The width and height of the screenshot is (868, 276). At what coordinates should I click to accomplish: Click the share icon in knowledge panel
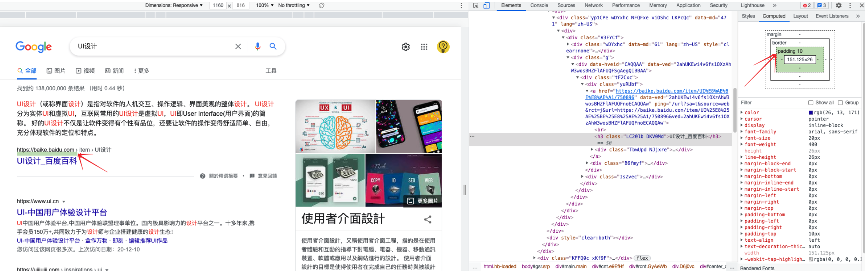(428, 219)
